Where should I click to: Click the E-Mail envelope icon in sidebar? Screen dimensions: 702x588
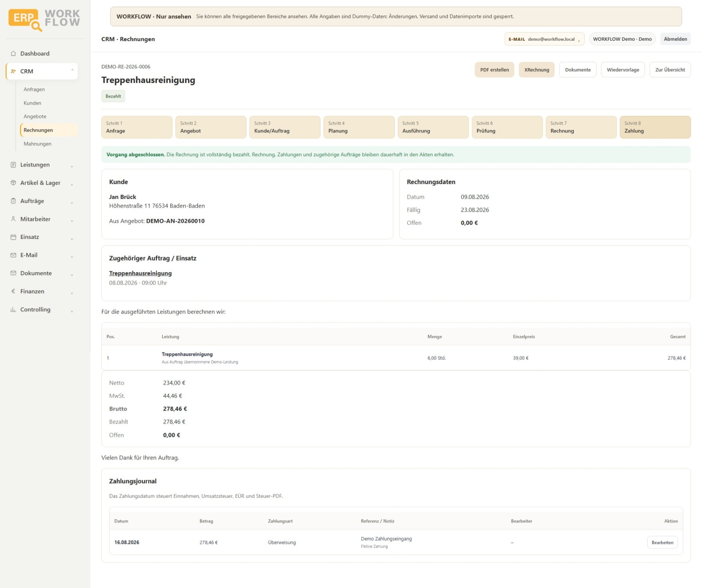pyautogui.click(x=13, y=255)
